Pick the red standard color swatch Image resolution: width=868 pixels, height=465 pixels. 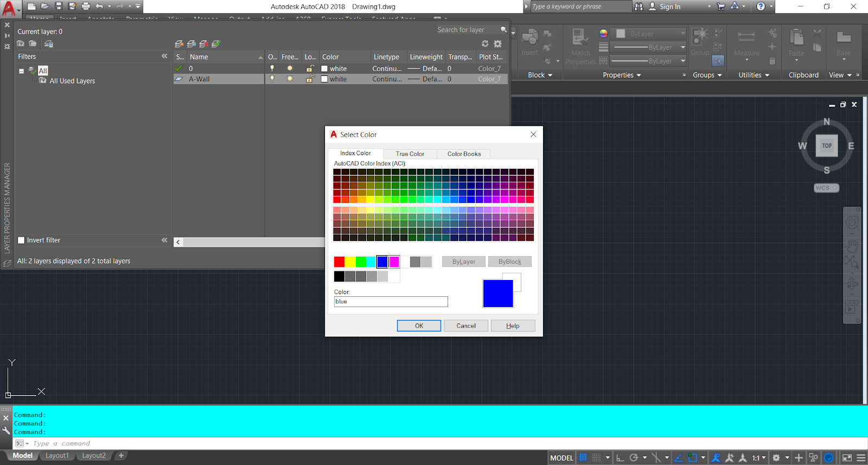point(339,262)
